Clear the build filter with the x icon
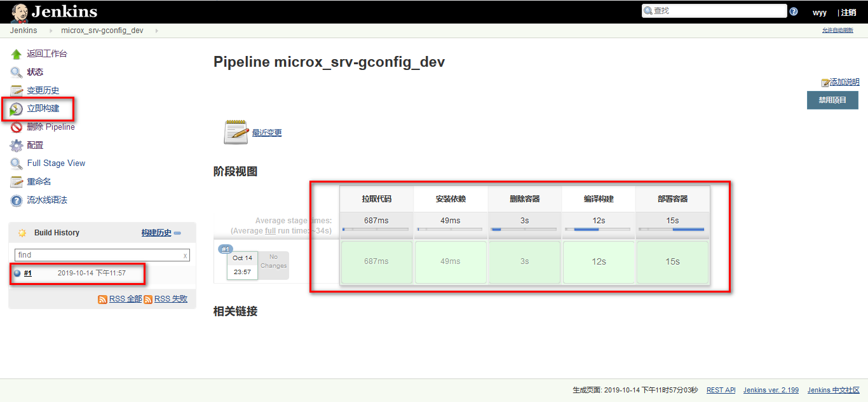This screenshot has height=402, width=868. point(186,256)
